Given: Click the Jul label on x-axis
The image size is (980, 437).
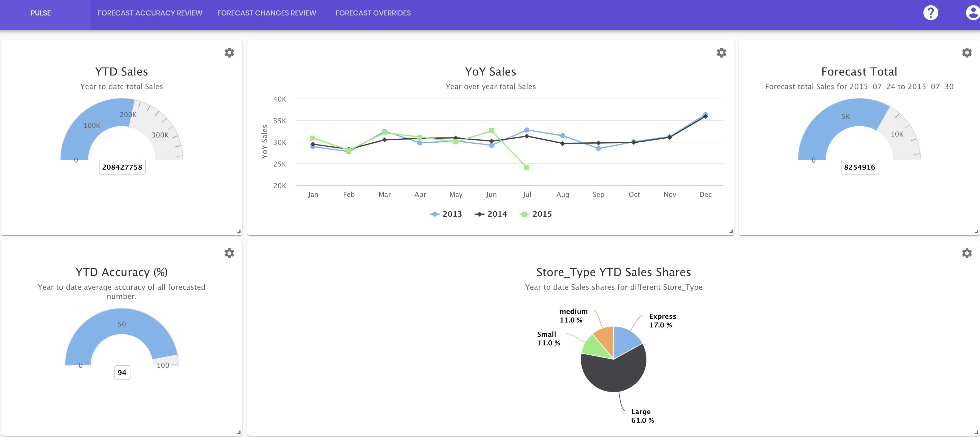Looking at the screenshot, I should pyautogui.click(x=526, y=195).
